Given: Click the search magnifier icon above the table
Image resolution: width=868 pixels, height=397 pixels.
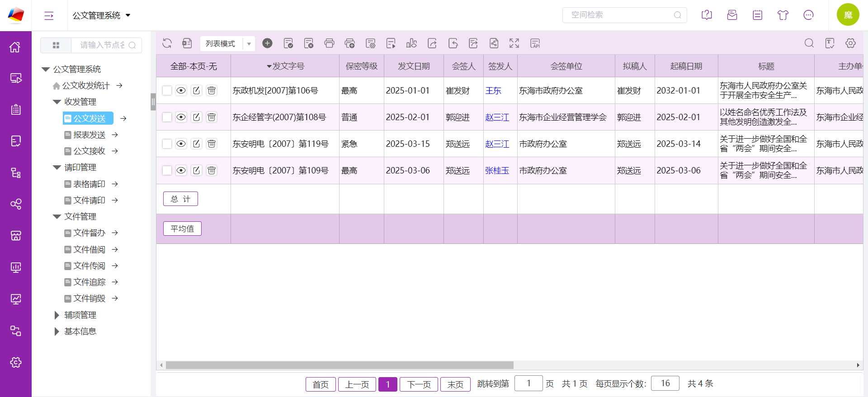Looking at the screenshot, I should point(809,43).
